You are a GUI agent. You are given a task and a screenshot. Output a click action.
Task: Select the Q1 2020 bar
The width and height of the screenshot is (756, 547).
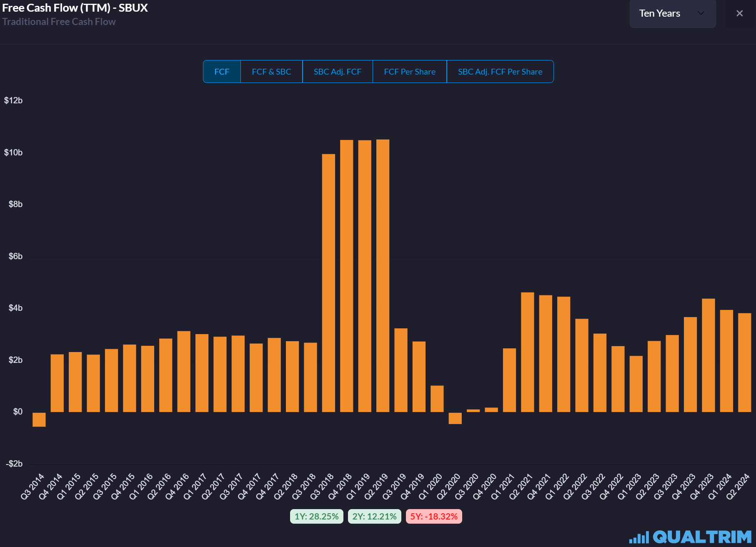[437, 399]
